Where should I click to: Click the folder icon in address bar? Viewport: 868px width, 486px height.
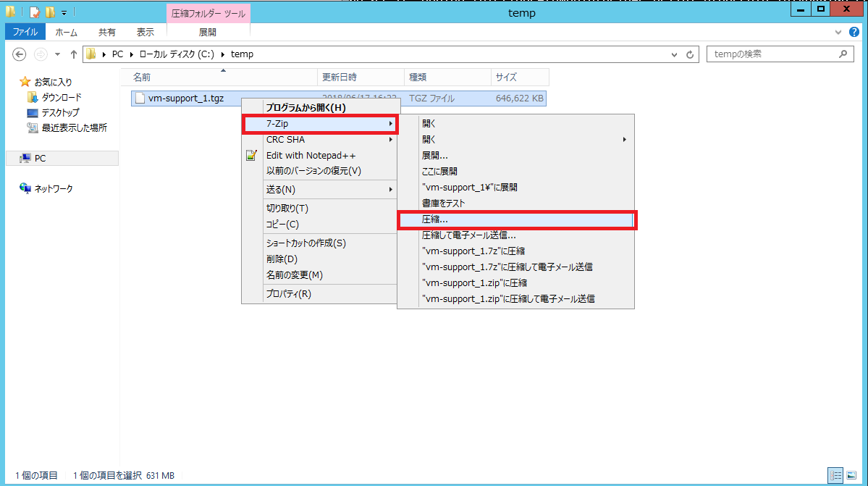click(x=91, y=54)
